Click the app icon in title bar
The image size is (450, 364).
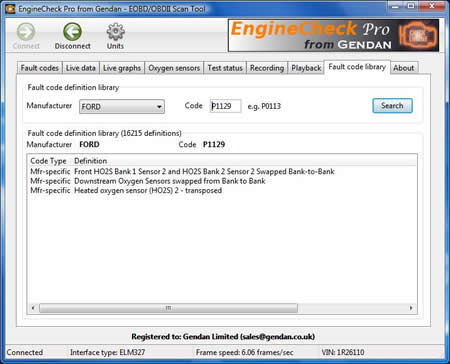pyautogui.click(x=10, y=9)
